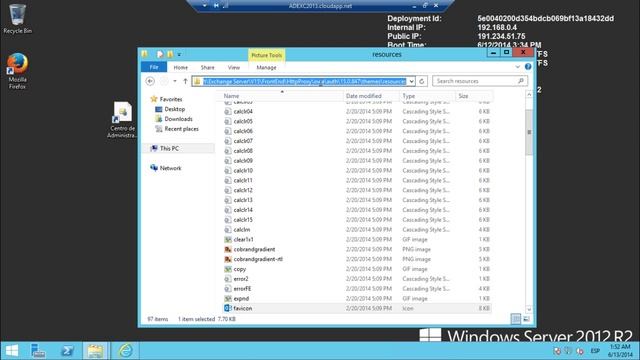This screenshot has width=640, height=360.
Task: Select the Picture Tools contextual tab
Action: pos(267,55)
